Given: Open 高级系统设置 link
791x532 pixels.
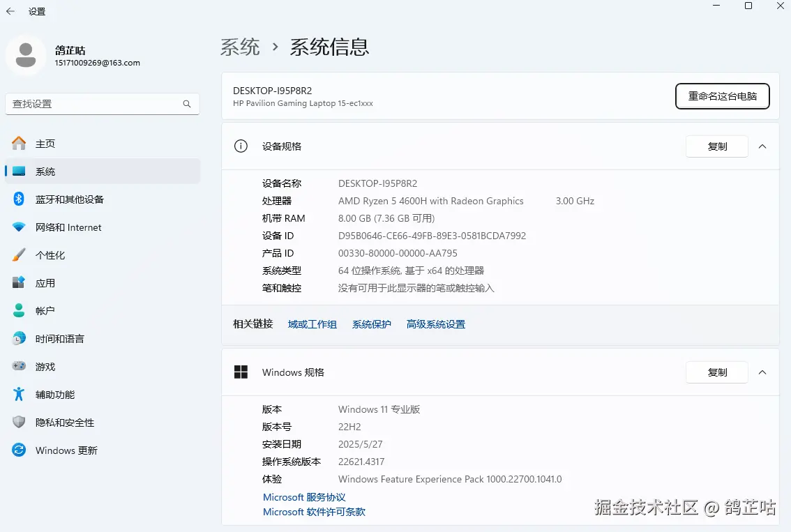Looking at the screenshot, I should coord(436,324).
